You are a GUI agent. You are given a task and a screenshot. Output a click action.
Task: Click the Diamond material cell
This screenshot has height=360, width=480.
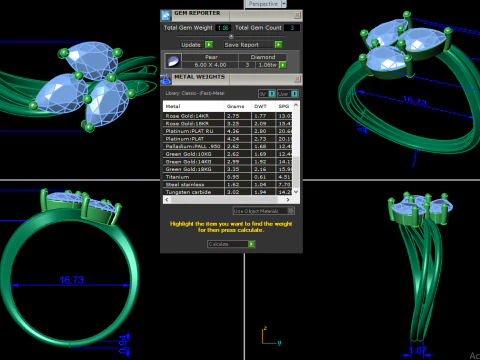(x=263, y=57)
